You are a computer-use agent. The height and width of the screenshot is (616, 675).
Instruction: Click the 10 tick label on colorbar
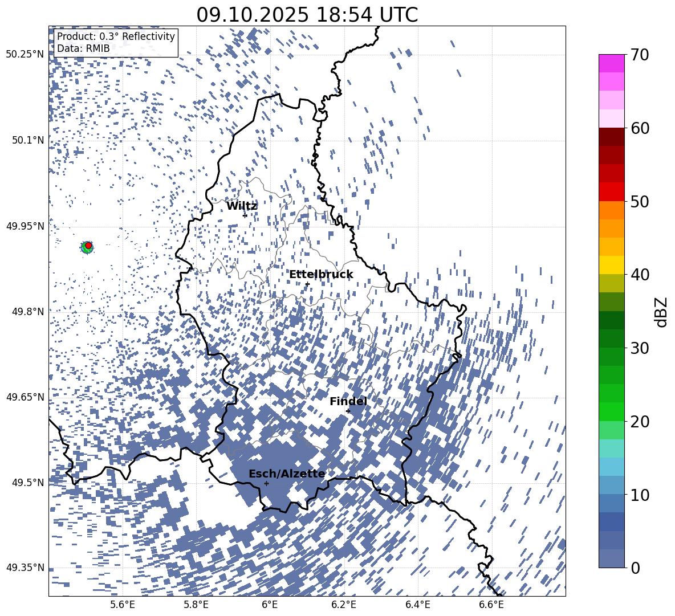click(x=640, y=495)
